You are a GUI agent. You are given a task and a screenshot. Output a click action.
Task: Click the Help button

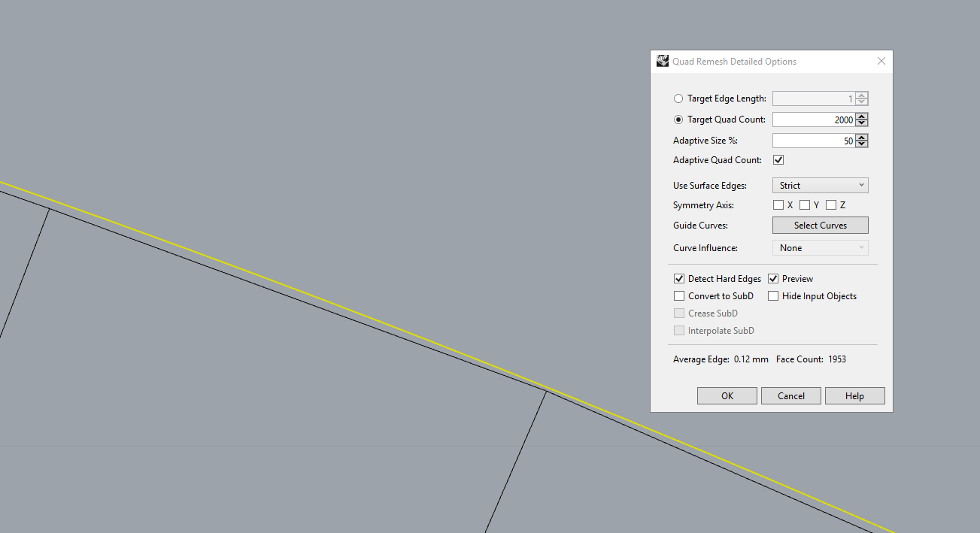click(x=855, y=396)
